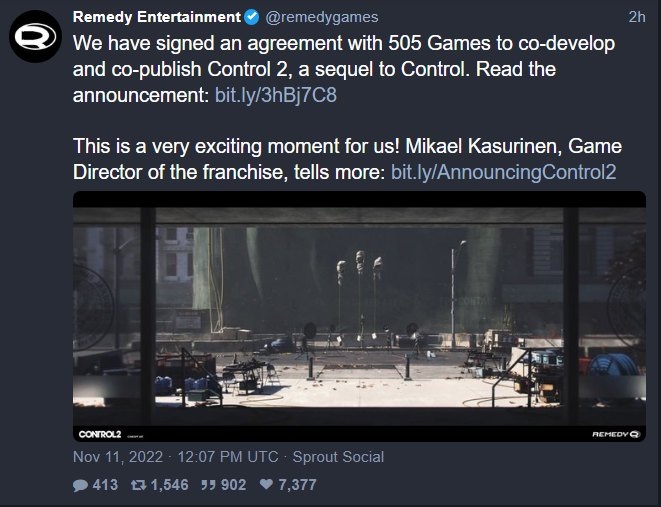Open the Remedy Entertainment display name
Viewport: 661px width, 507px height.
tap(157, 18)
